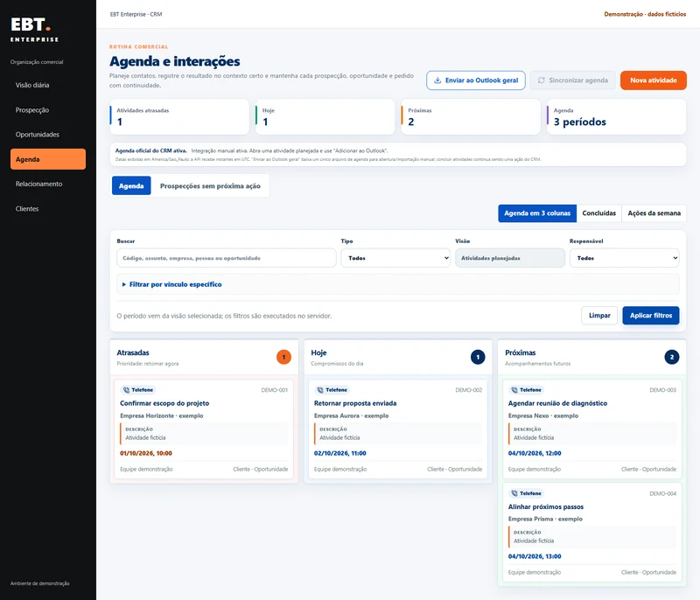Click code DEMO-002
Image resolution: width=700 pixels, height=600 pixels.
[469, 390]
